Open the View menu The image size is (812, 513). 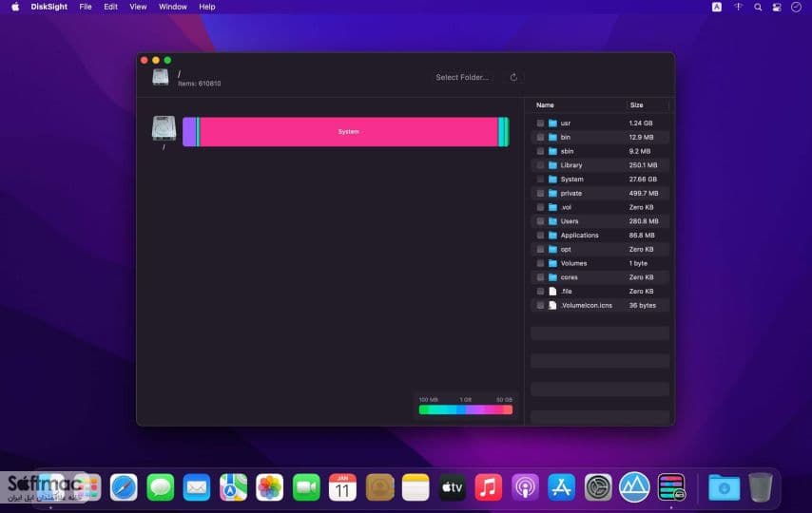pos(138,7)
